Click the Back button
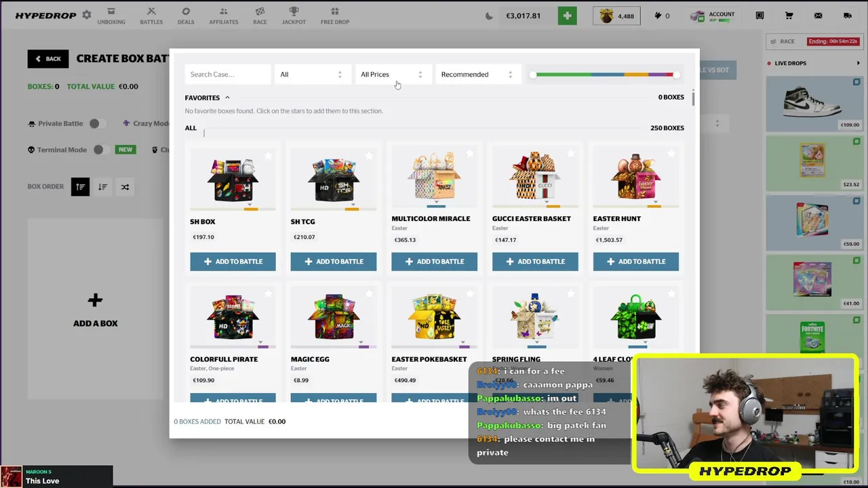868x488 pixels. point(48,59)
